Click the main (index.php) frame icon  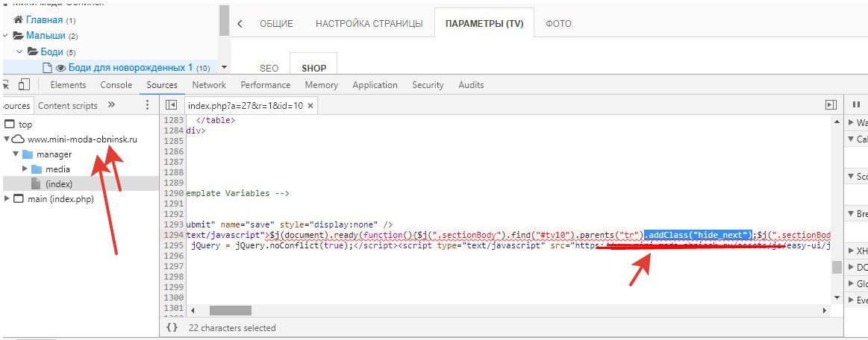click(18, 199)
